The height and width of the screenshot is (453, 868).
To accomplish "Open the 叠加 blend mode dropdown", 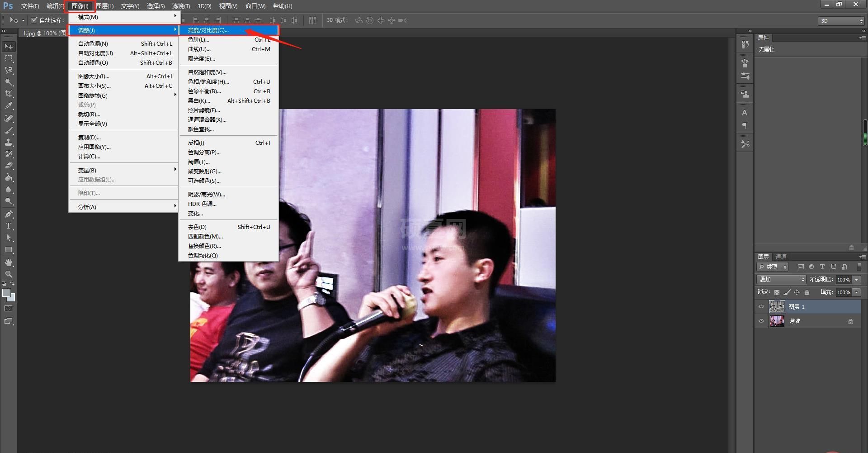I will pos(781,280).
